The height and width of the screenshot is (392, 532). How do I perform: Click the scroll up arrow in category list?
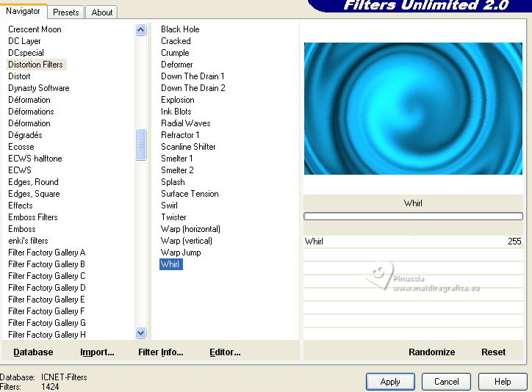click(x=140, y=30)
